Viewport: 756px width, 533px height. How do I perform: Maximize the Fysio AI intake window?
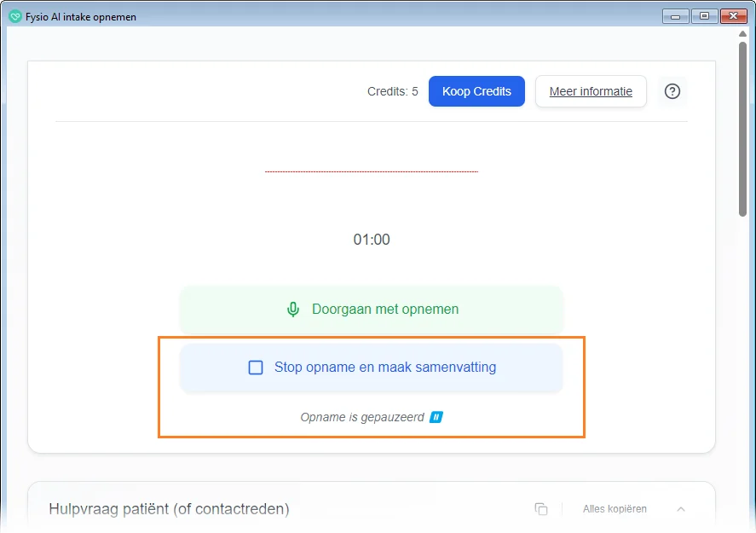(704, 16)
